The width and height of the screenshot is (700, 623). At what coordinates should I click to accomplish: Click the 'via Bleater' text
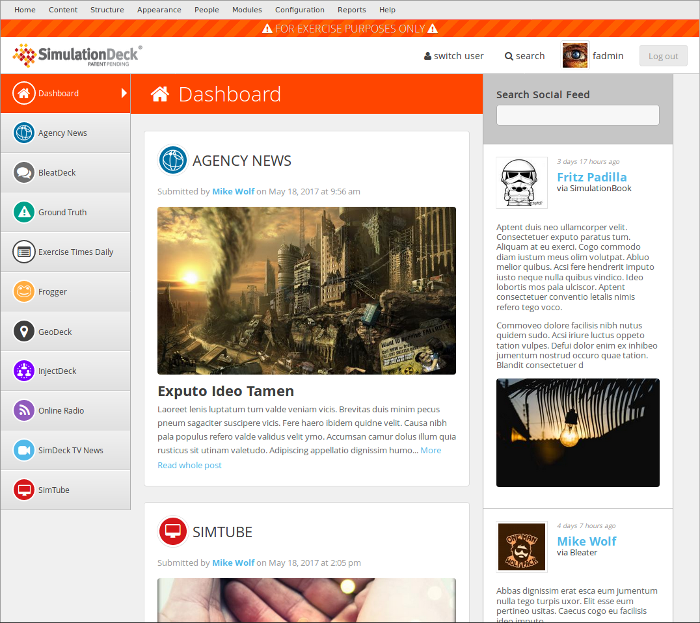(577, 552)
